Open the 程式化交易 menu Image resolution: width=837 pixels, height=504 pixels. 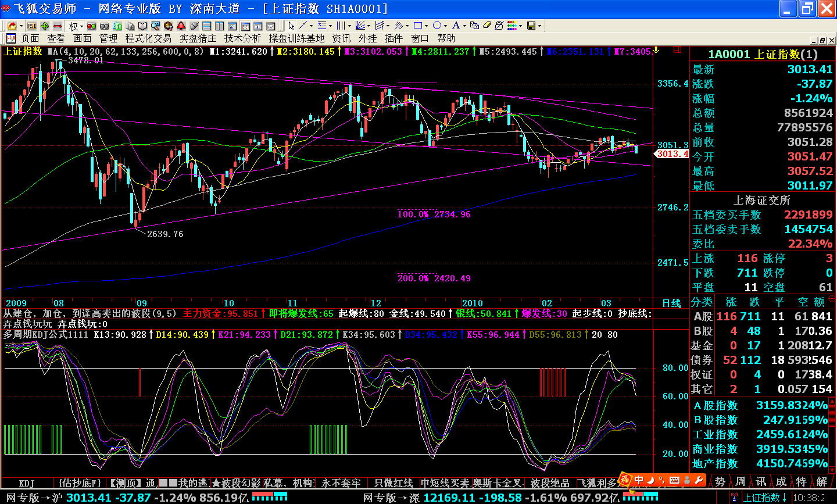[148, 38]
